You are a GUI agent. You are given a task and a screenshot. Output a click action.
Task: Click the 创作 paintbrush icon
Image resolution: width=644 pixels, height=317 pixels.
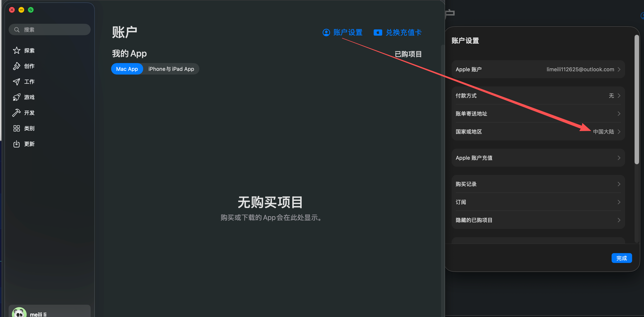click(x=16, y=66)
